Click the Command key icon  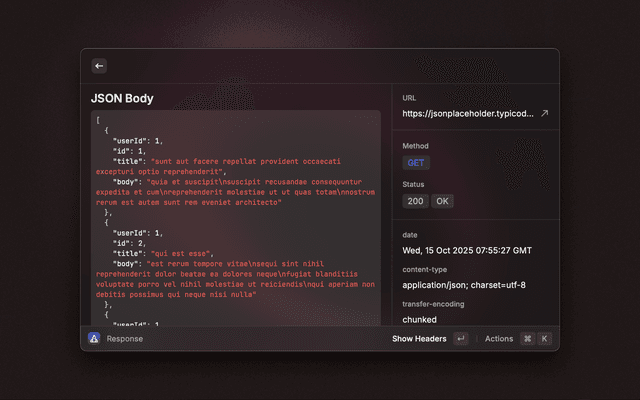pos(527,339)
